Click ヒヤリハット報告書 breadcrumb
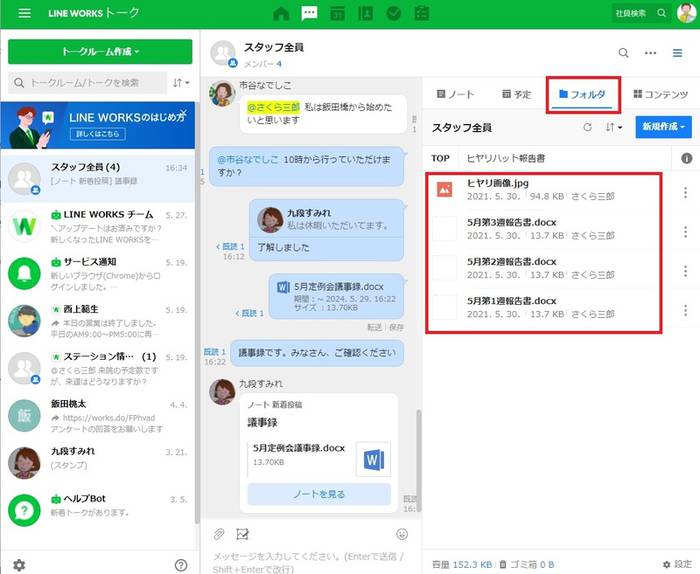The height and width of the screenshot is (574, 700). [505, 158]
